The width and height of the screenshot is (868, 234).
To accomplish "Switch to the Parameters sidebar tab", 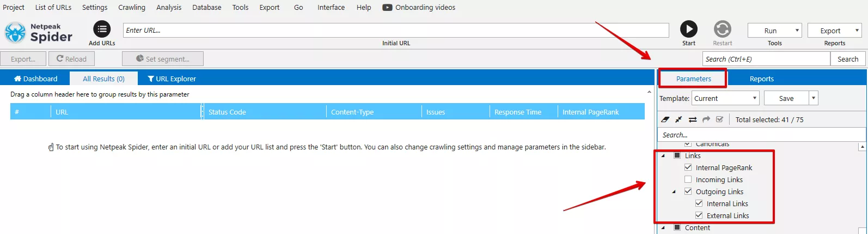I will (693, 79).
